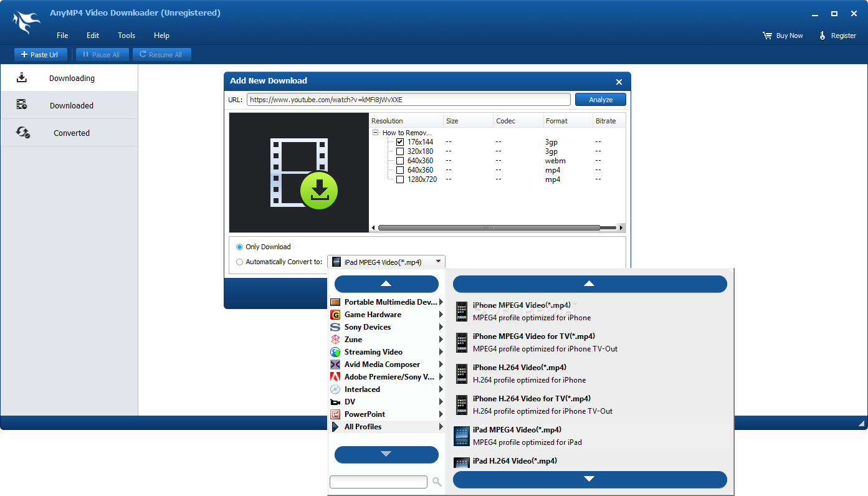Viewport: 868px width, 496px height.
Task: Click the iPhone H.264 Video for TV icon
Action: (x=462, y=405)
